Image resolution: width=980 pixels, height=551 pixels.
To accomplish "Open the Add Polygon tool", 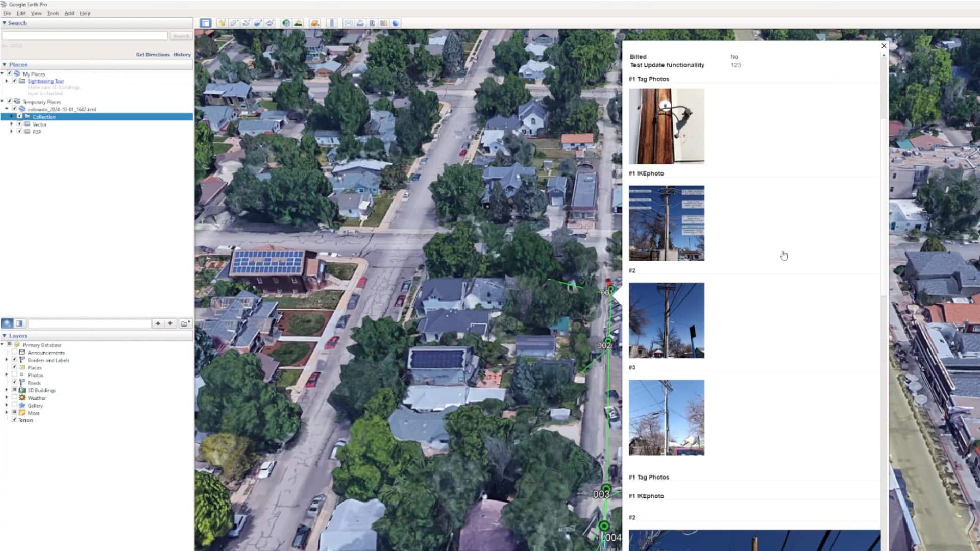I will (234, 23).
